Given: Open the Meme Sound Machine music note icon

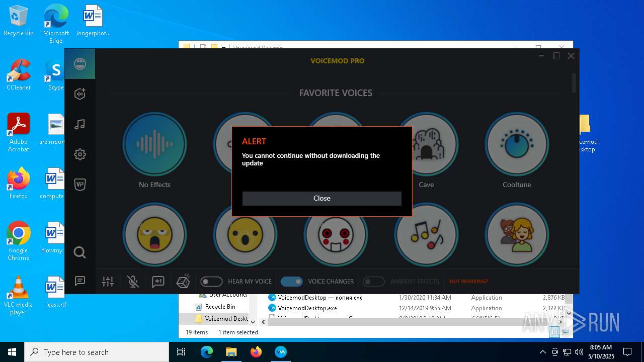Looking at the screenshot, I should tap(80, 124).
